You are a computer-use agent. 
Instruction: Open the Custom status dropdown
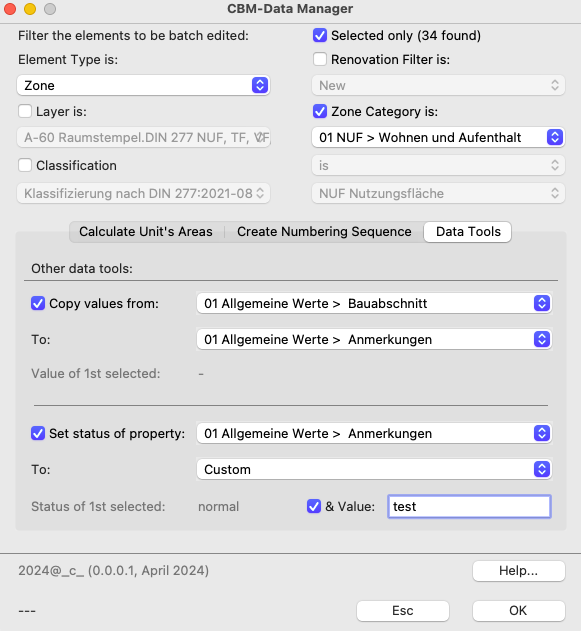(374, 470)
